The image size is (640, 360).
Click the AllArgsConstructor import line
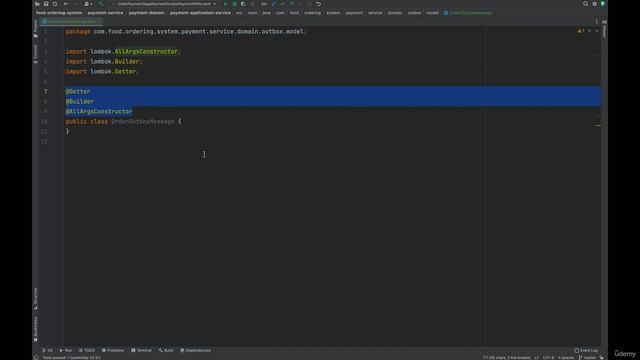[123, 51]
